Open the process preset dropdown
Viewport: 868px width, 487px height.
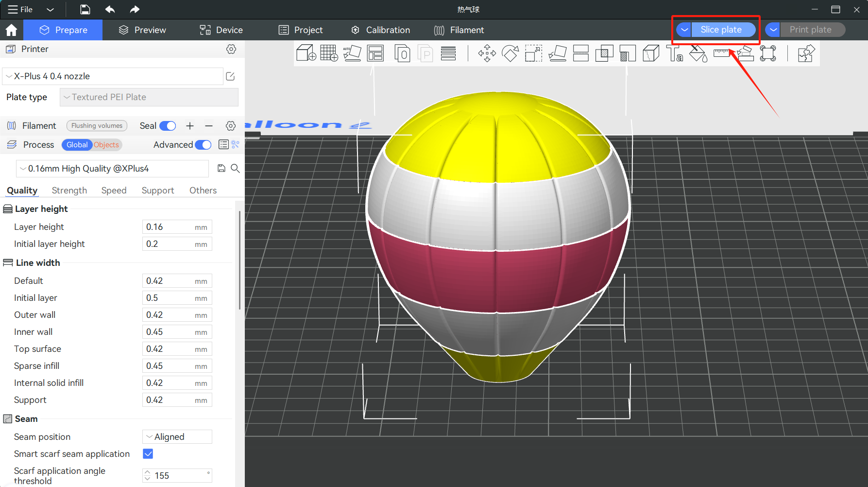[x=113, y=169]
